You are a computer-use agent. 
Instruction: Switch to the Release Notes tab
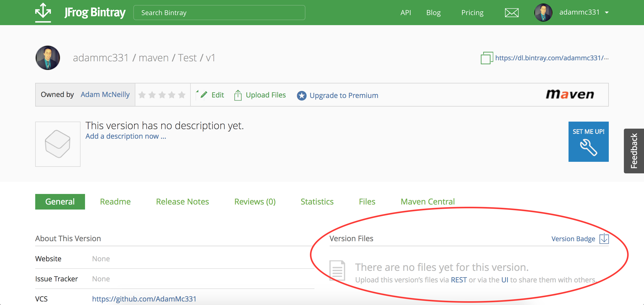coord(182,202)
